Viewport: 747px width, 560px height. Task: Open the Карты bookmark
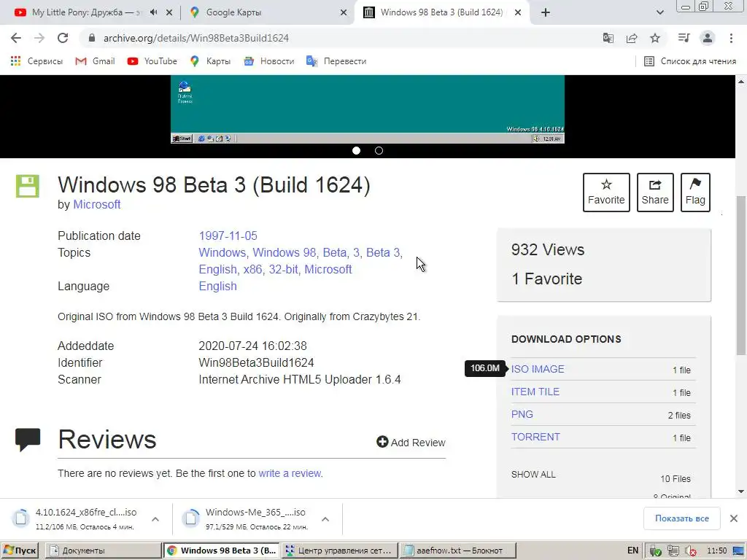tap(210, 61)
